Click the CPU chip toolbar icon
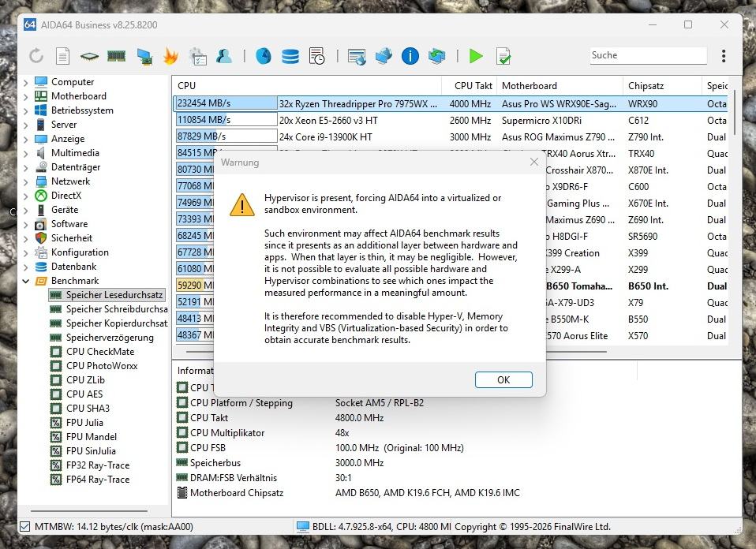 click(x=89, y=56)
